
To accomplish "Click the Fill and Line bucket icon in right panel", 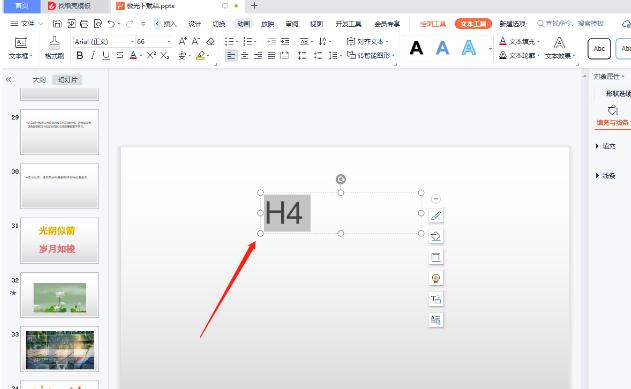I will click(x=612, y=110).
